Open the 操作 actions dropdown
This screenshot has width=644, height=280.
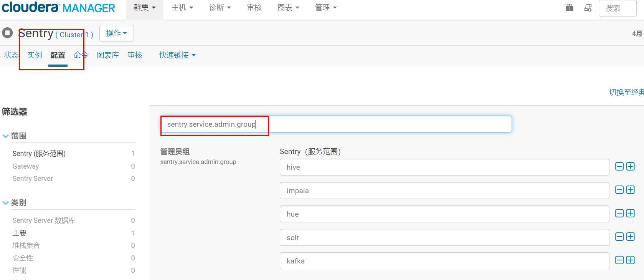click(x=117, y=33)
